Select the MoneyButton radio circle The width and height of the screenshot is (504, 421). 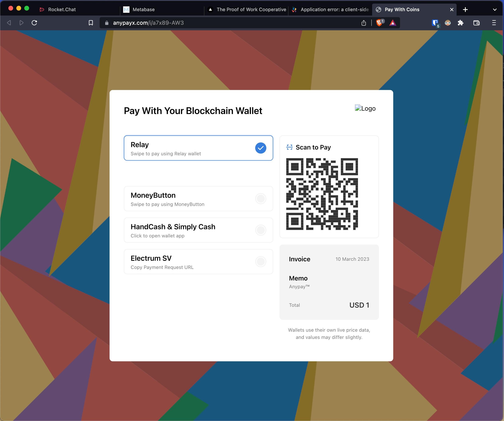click(261, 199)
